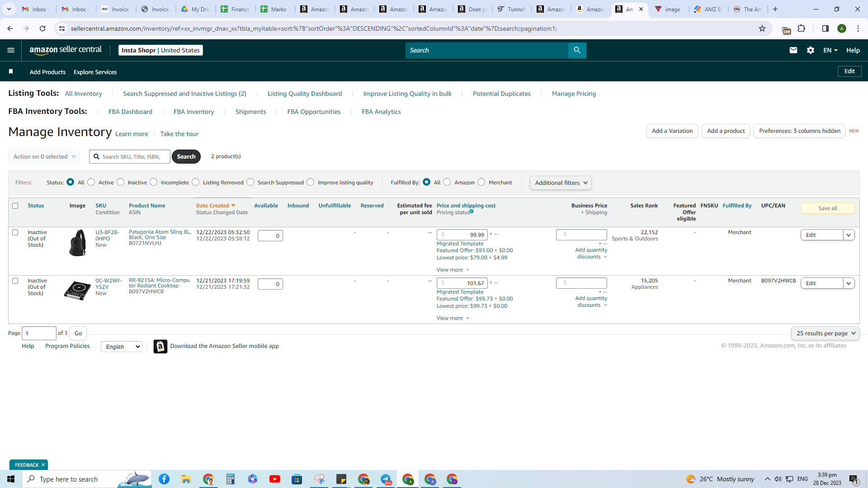Sort by Date Created arrow
Screen dimensions: 868x488
[x=233, y=206]
